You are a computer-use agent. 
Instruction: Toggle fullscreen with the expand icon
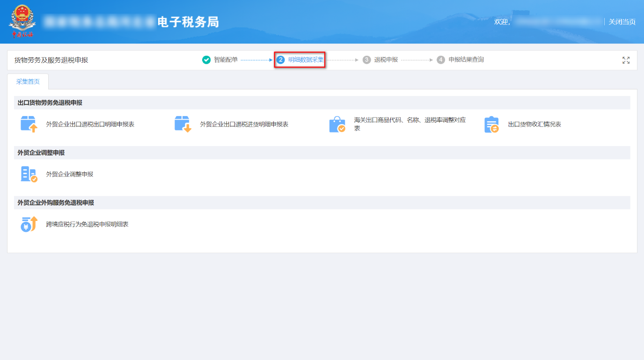626,60
